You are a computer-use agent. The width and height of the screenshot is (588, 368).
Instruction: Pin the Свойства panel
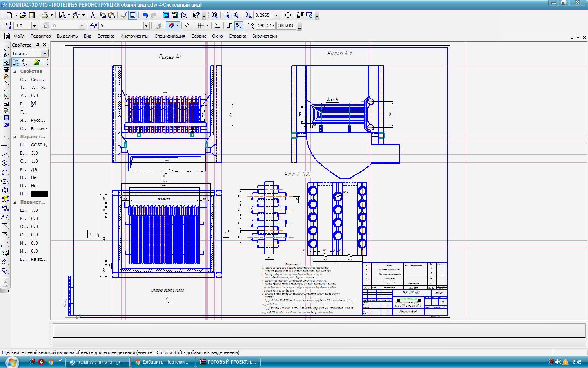point(38,45)
